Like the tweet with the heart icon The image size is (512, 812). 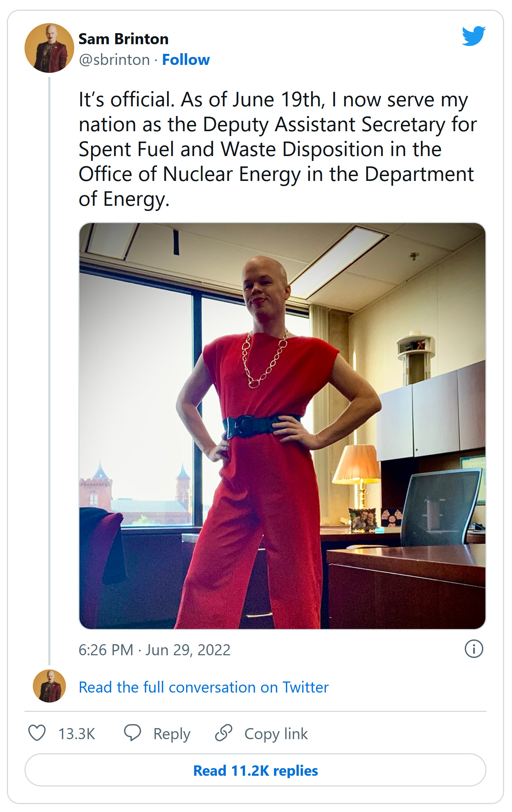[x=37, y=733]
